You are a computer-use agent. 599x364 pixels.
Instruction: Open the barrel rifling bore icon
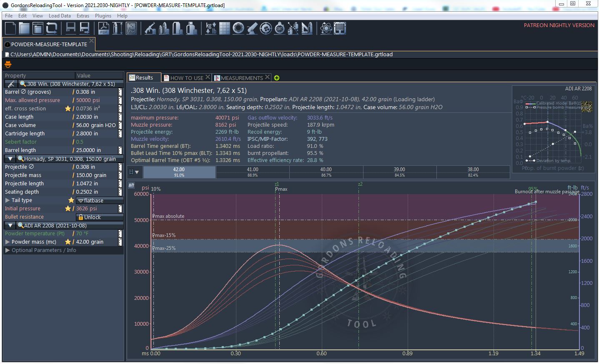[x=238, y=28]
